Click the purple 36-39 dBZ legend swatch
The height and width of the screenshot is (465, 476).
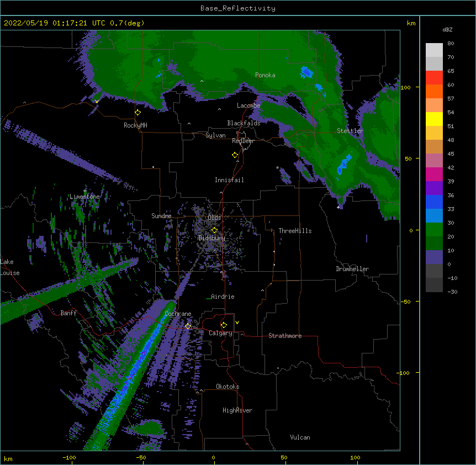click(x=434, y=188)
